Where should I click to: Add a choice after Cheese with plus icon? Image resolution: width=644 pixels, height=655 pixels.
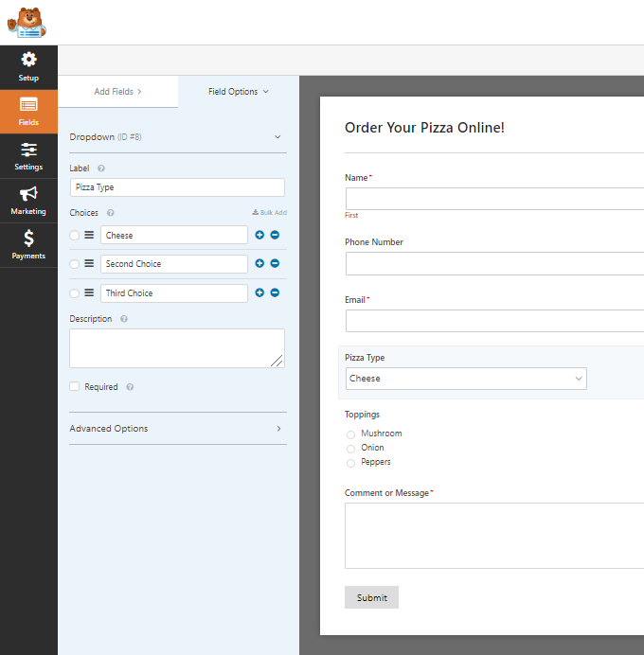click(x=259, y=235)
